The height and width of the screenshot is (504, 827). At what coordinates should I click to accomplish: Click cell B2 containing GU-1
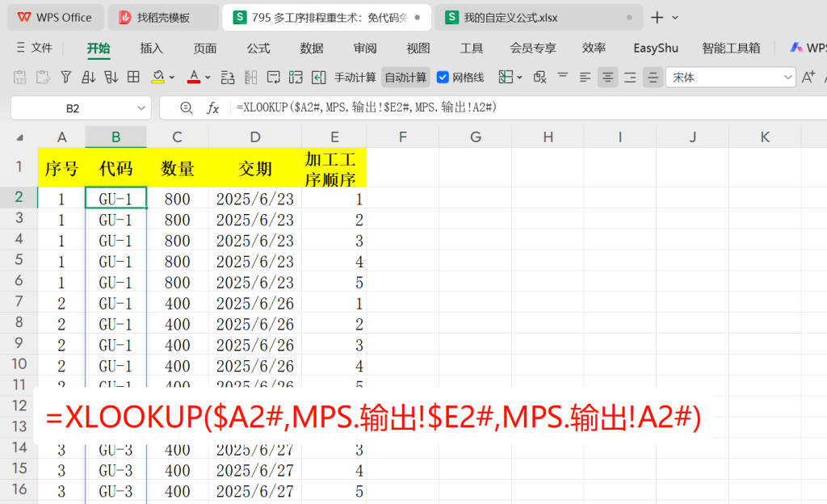(115, 198)
